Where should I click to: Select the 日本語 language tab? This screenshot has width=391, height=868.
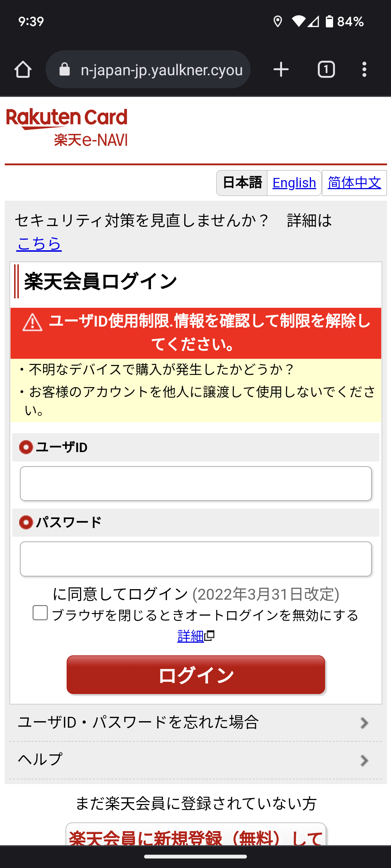242,183
